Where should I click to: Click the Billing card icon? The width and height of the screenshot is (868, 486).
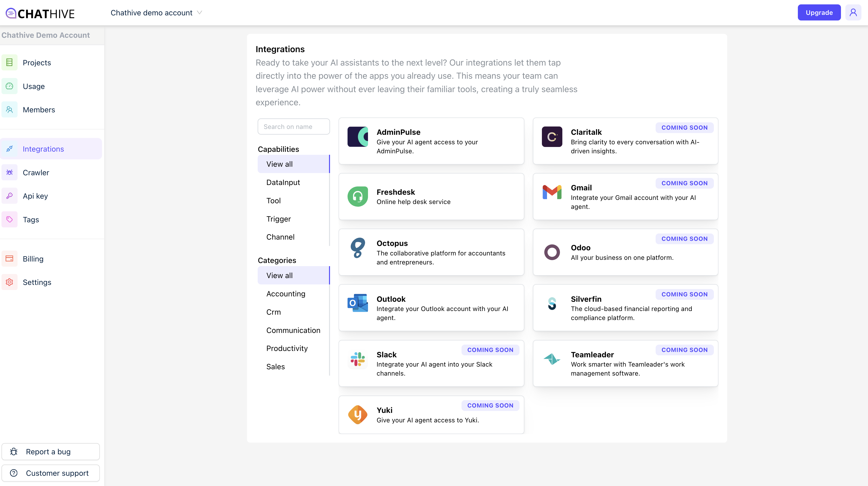pos(9,259)
